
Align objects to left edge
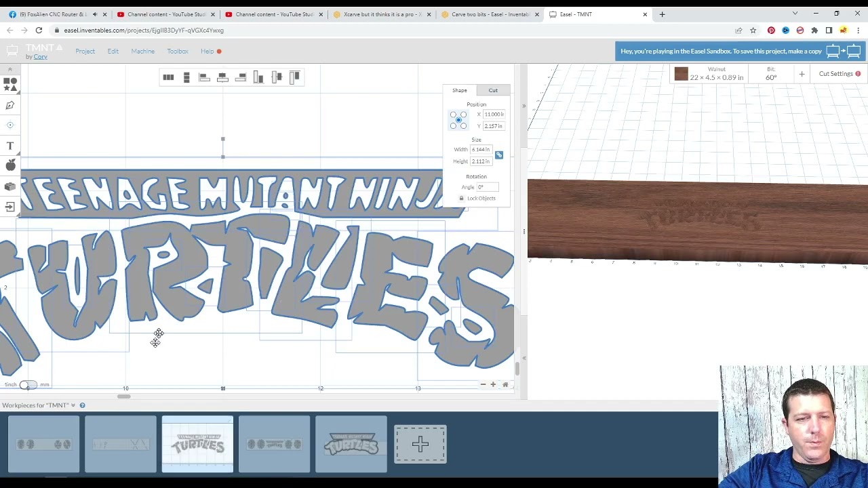[204, 77]
